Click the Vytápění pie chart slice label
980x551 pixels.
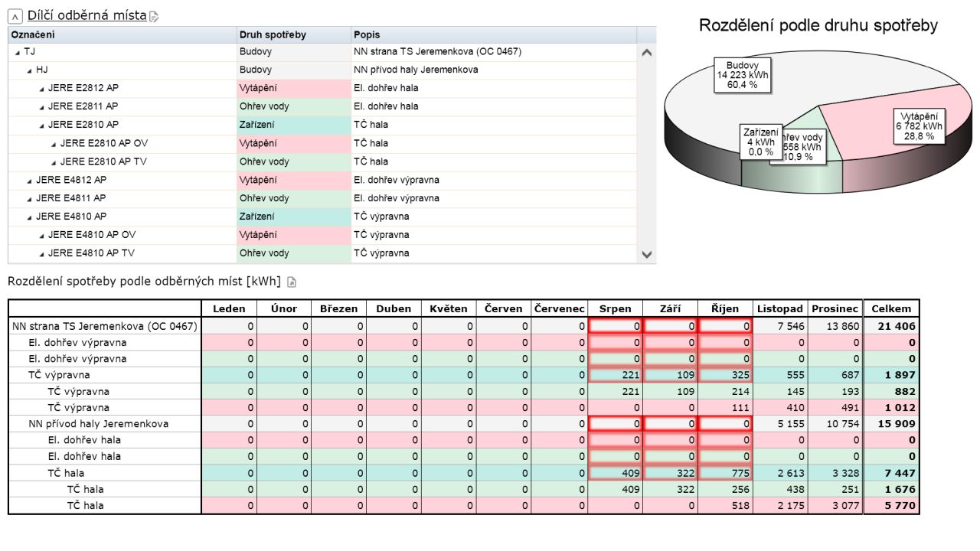[x=919, y=126]
